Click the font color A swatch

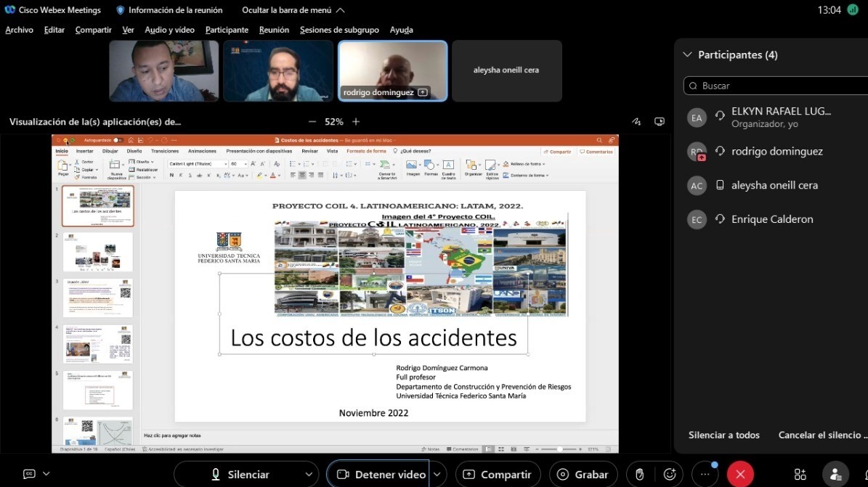pos(273,176)
